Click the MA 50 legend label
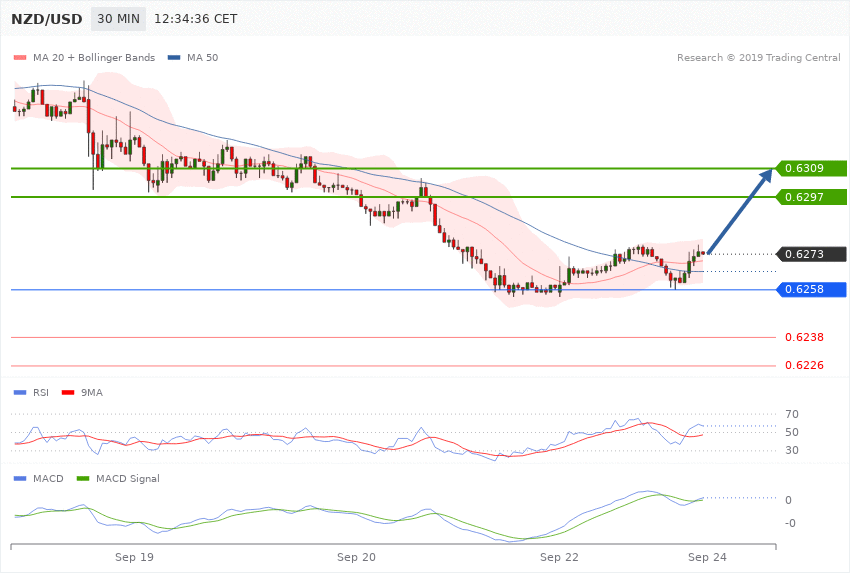Screen dimensions: 850x576 tap(202, 57)
